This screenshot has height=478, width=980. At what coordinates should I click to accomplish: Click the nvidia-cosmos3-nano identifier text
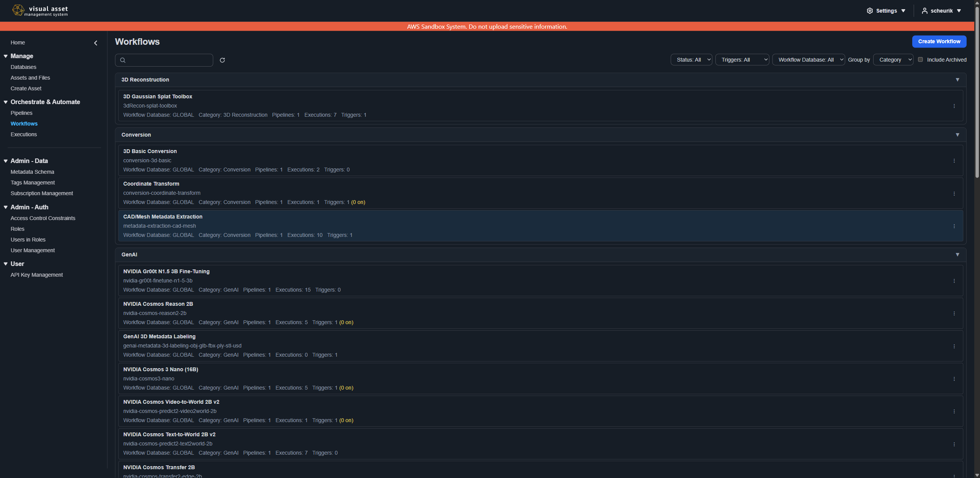coord(149,378)
